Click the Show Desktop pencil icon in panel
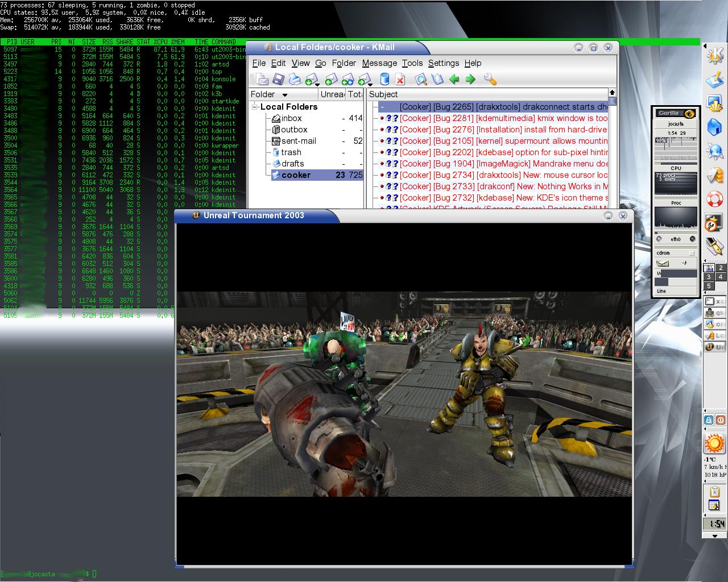Screen dimensions: 728x582 pos(714,80)
